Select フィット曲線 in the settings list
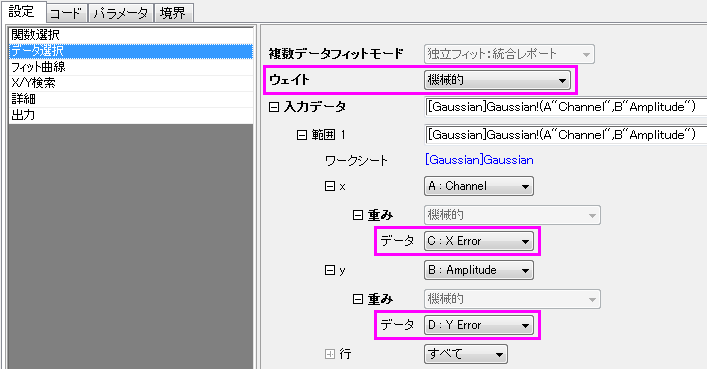The height and width of the screenshot is (369, 707). (131, 67)
